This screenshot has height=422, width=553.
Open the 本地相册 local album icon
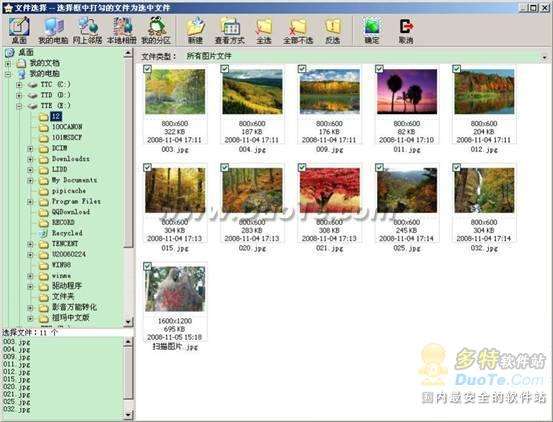click(x=122, y=31)
